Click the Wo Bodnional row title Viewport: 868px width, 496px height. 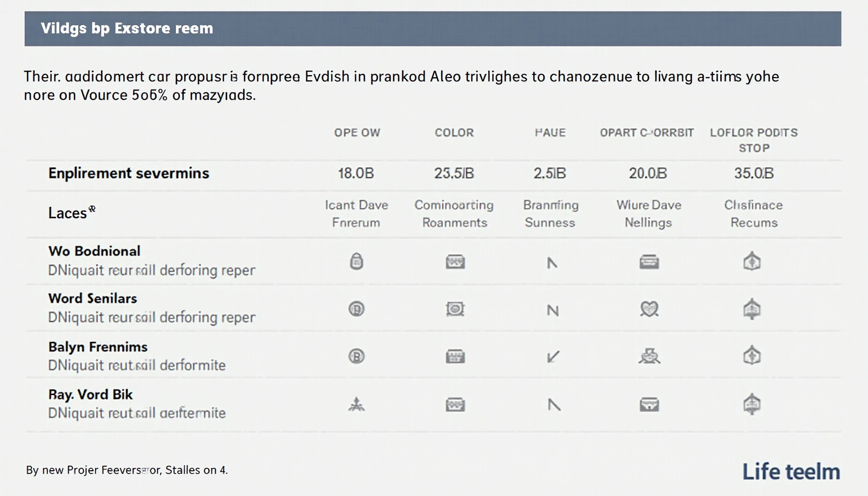[x=94, y=251]
